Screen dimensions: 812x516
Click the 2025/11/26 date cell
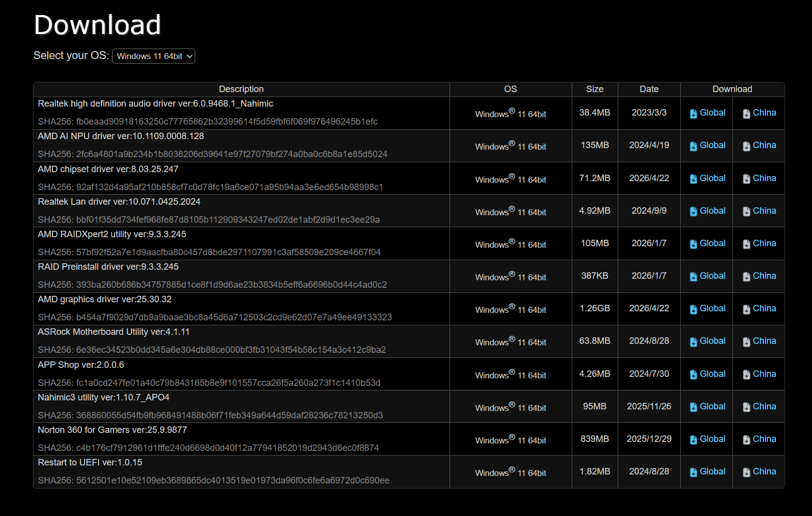tap(649, 406)
